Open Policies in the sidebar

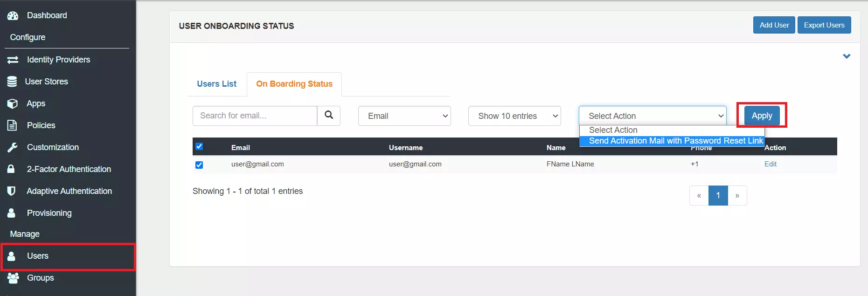(x=41, y=125)
